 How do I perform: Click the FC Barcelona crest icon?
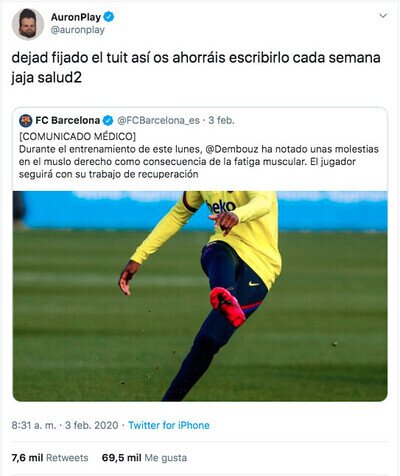point(26,121)
